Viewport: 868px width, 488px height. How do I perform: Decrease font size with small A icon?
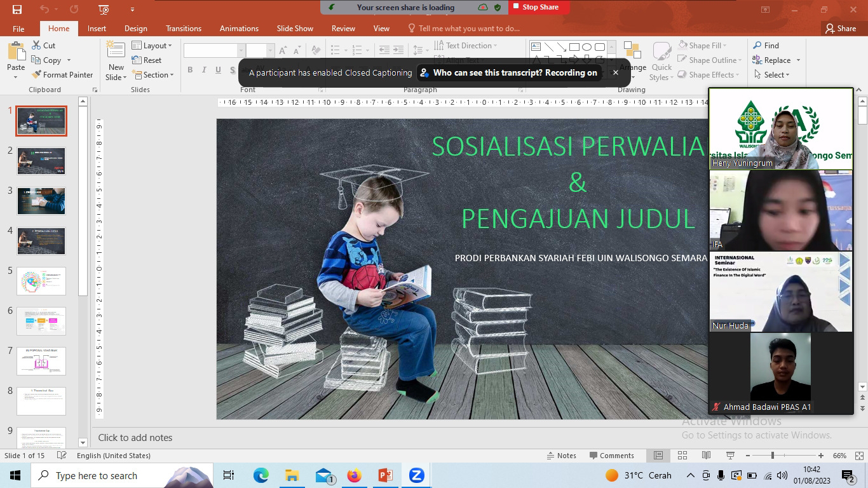296,50
